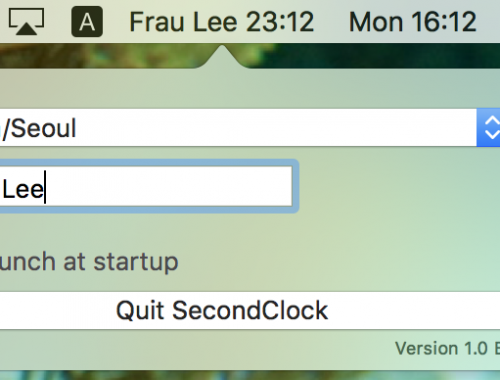Select the /Seoul text in the combo box
Image resolution: width=500 pixels, height=380 pixels.
[x=39, y=128]
